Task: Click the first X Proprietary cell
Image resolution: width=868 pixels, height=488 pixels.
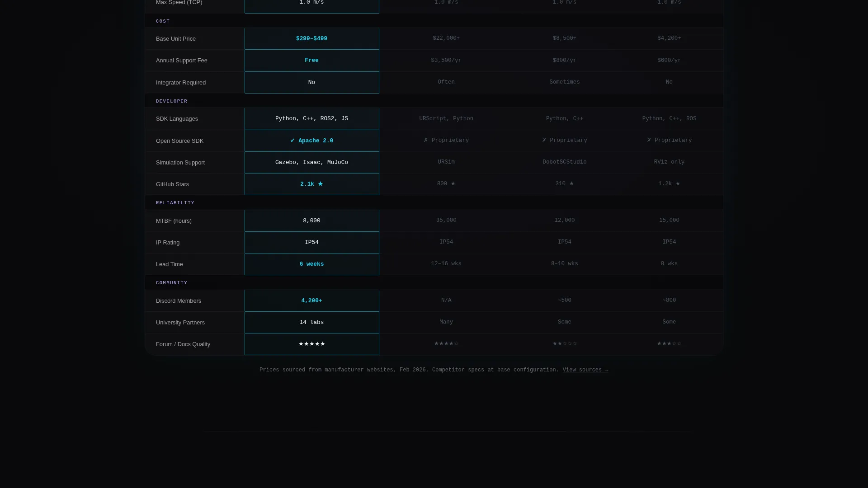Action: pos(446,141)
